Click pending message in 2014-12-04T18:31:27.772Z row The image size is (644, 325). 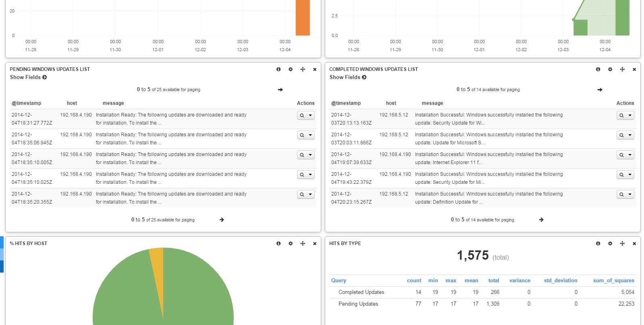click(x=171, y=119)
